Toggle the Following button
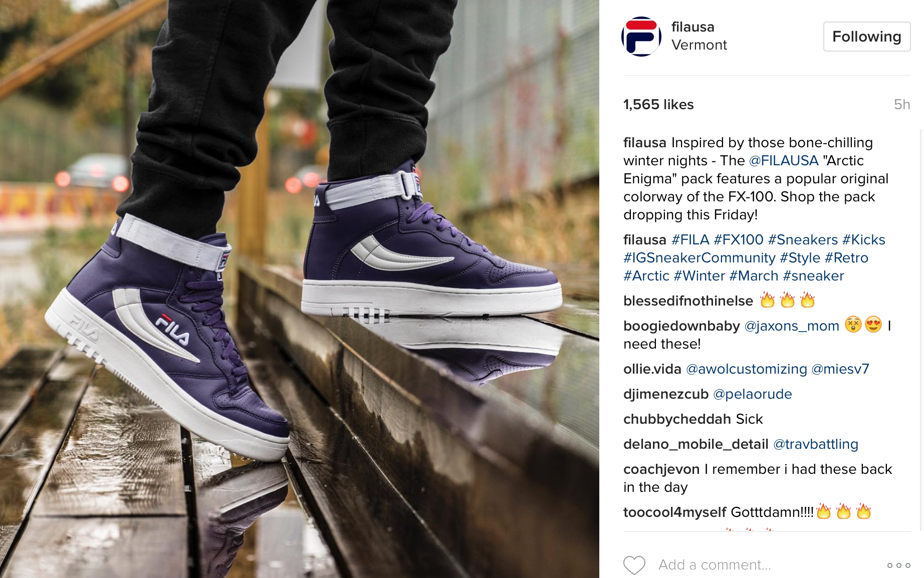 click(x=867, y=37)
